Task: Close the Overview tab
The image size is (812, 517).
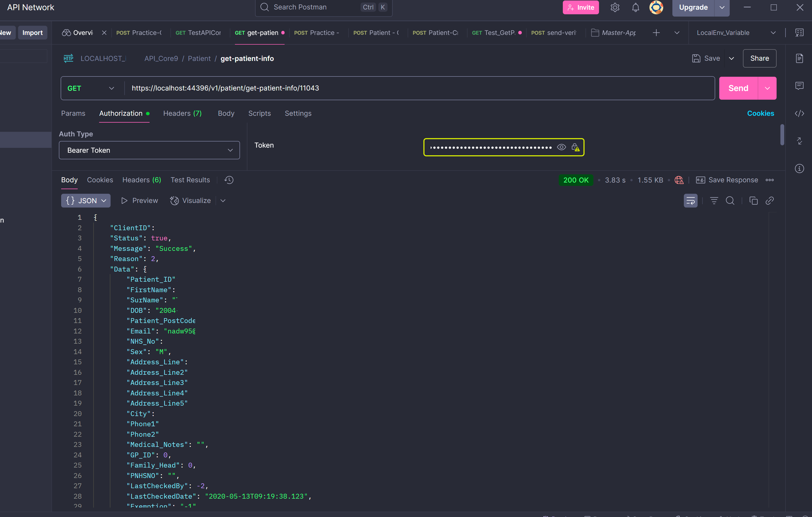Action: 104,33
